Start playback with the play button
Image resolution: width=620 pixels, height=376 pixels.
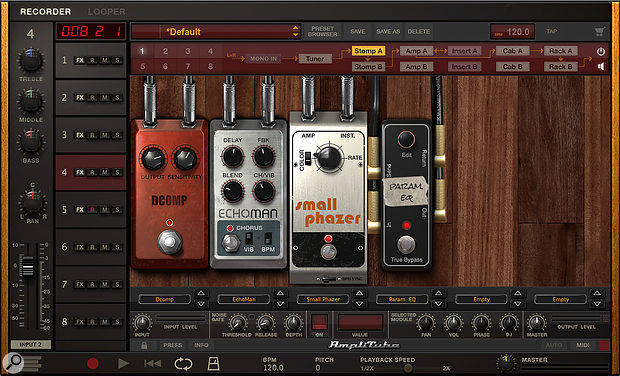(123, 363)
